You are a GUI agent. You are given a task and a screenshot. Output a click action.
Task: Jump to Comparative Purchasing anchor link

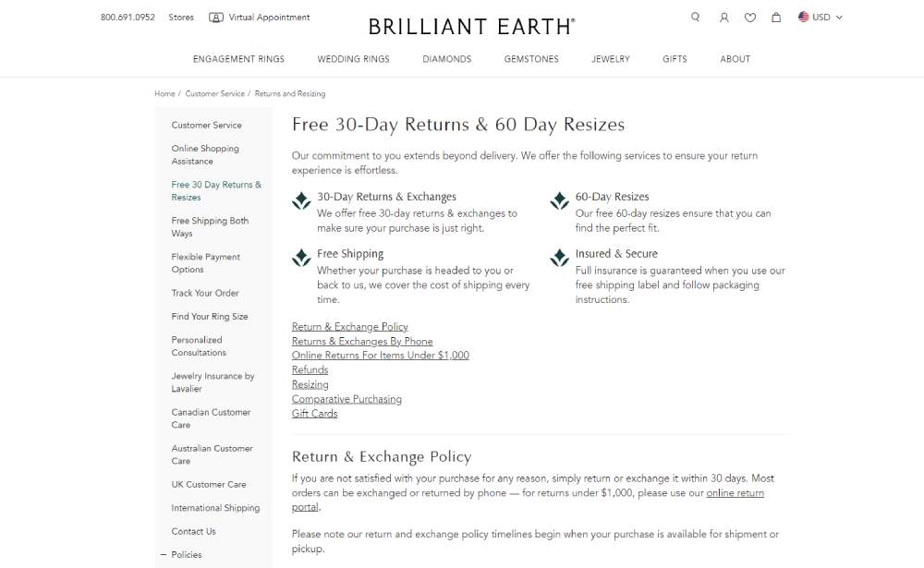[346, 399]
